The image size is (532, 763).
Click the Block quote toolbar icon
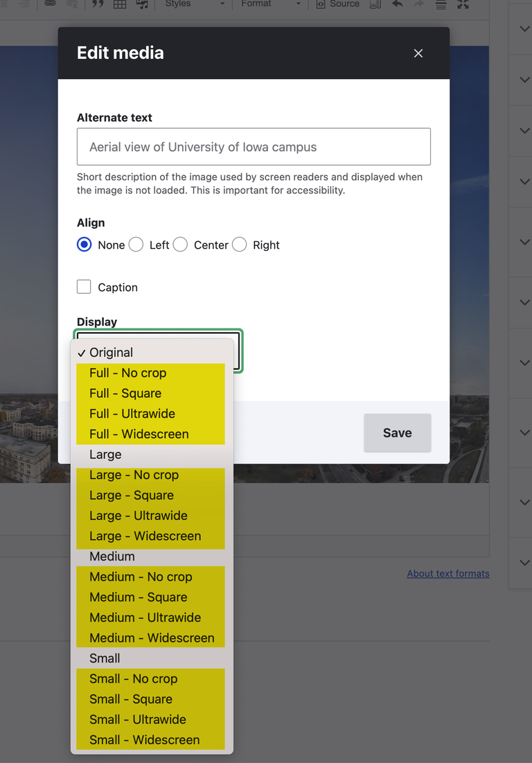[x=98, y=4]
